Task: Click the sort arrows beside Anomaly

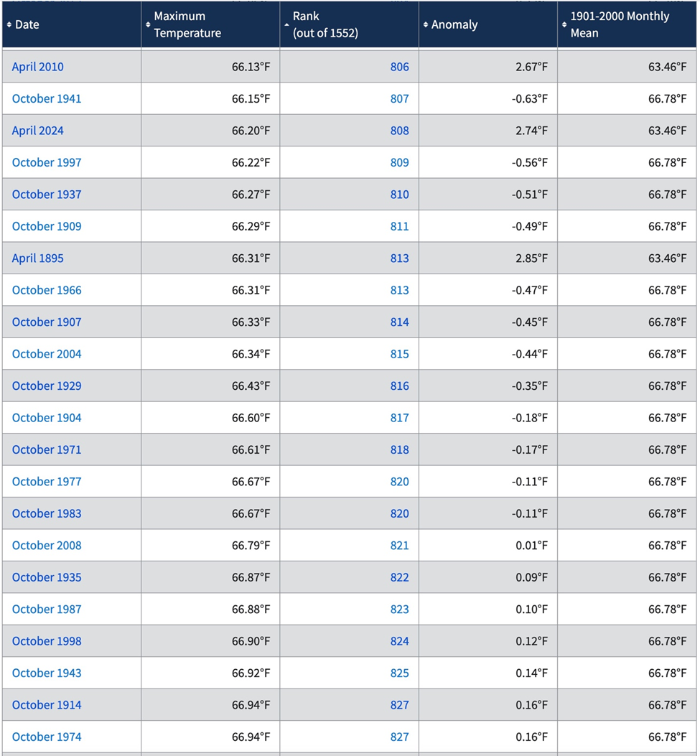Action: [x=426, y=25]
